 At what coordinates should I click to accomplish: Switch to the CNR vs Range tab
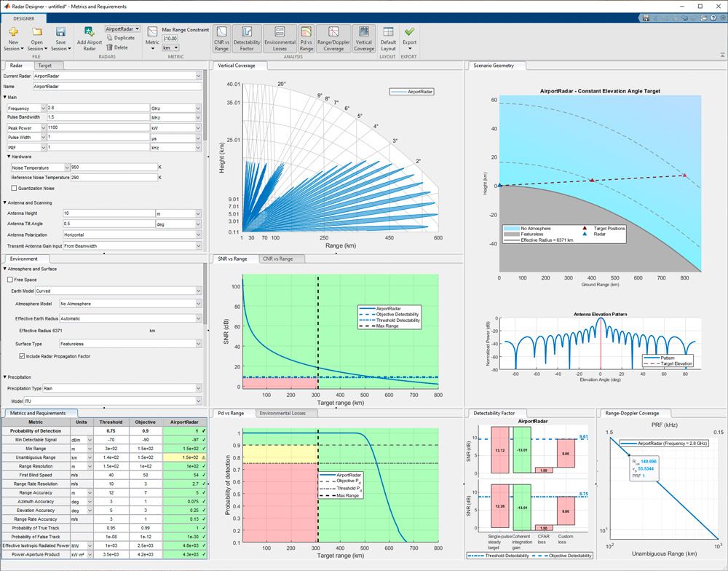(x=278, y=258)
